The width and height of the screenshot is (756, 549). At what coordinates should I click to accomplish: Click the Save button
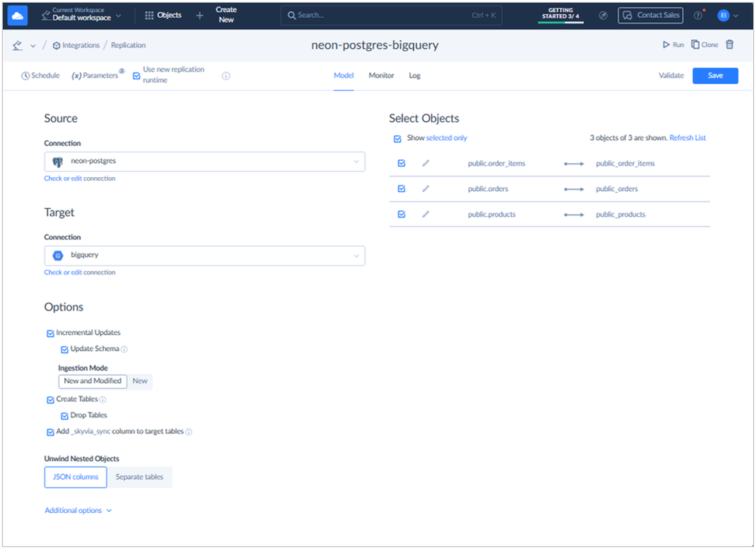coord(715,76)
